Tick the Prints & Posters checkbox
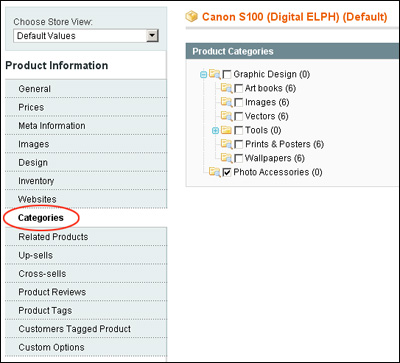 click(x=238, y=144)
